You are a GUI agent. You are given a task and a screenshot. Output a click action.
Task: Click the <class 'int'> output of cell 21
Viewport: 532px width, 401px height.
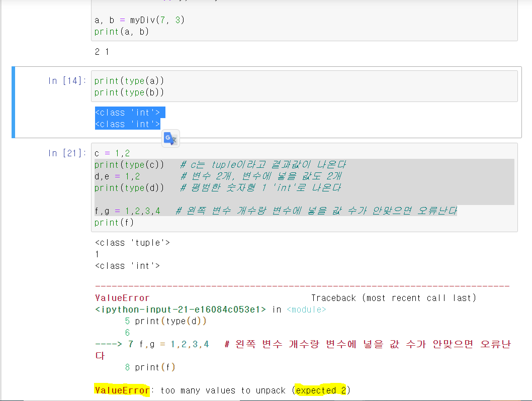(x=128, y=266)
